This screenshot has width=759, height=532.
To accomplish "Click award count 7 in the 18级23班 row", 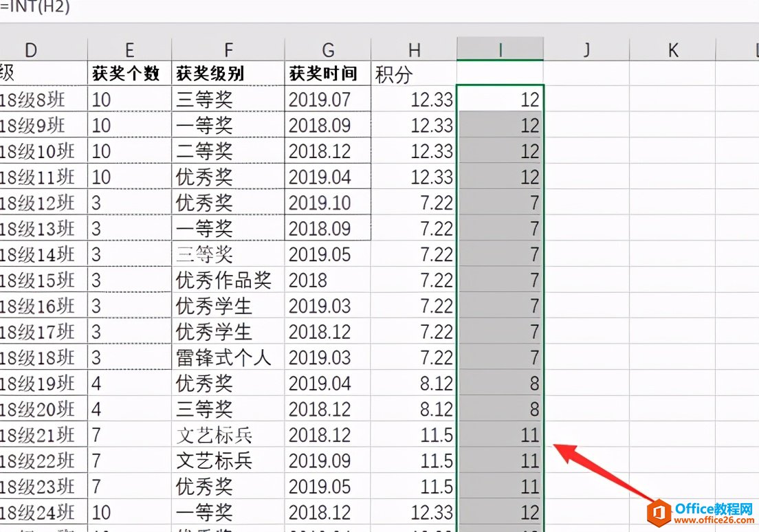I will [129, 486].
